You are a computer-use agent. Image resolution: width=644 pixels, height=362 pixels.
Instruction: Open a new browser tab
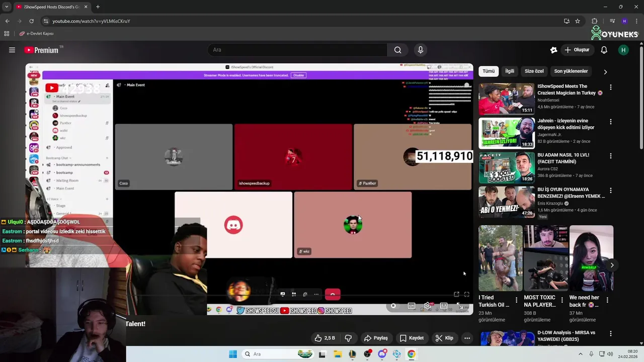98,7
